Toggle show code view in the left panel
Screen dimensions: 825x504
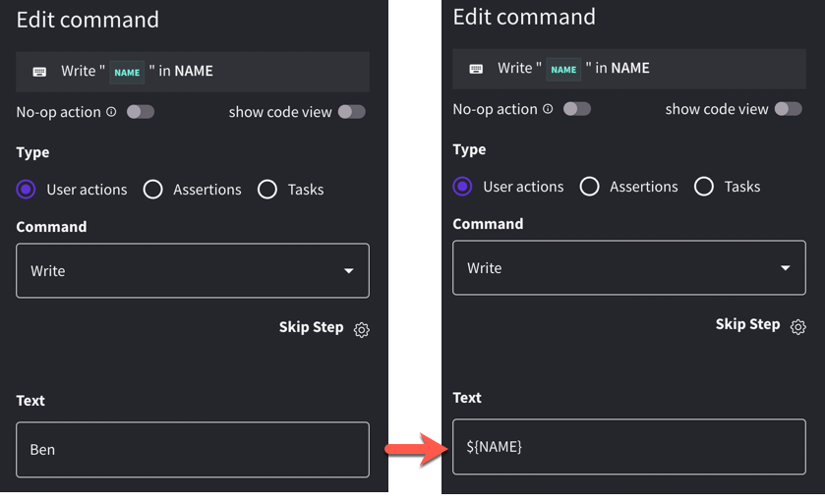tap(351, 112)
